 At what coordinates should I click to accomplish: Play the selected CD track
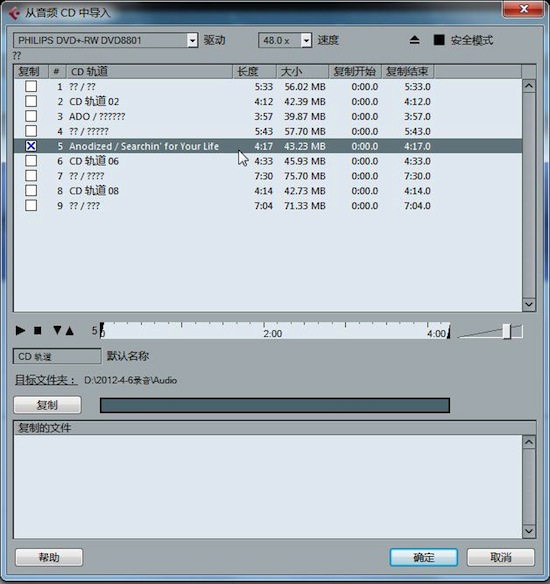coord(20,330)
